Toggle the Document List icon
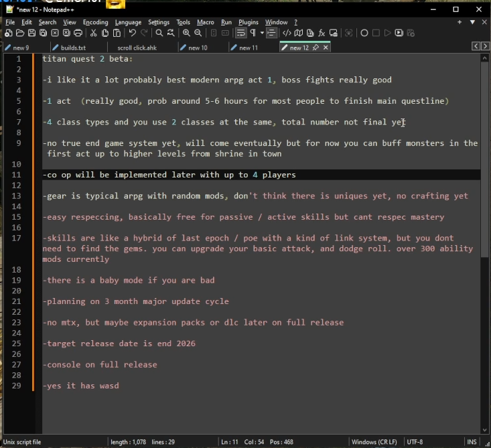This screenshot has width=491, height=448. [x=310, y=33]
